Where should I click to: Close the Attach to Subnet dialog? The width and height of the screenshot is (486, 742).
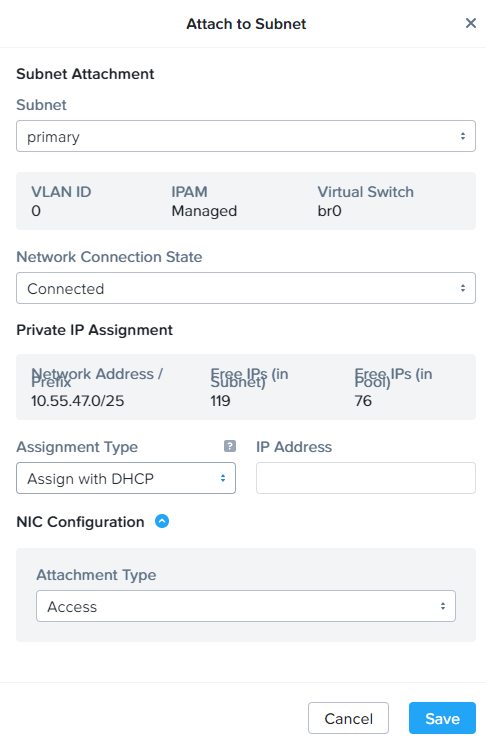[x=470, y=23]
